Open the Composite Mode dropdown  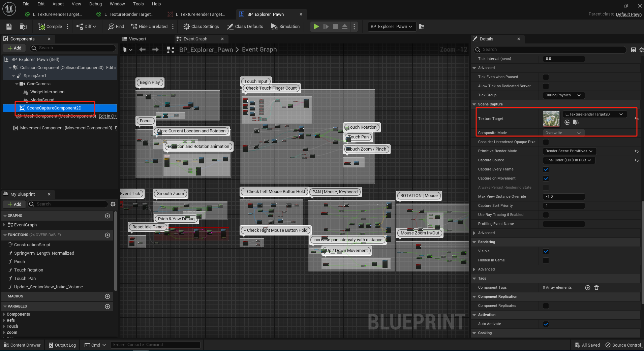click(x=563, y=132)
